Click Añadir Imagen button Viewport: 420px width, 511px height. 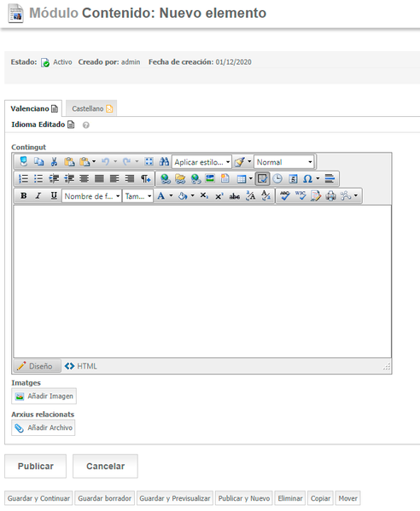click(44, 397)
